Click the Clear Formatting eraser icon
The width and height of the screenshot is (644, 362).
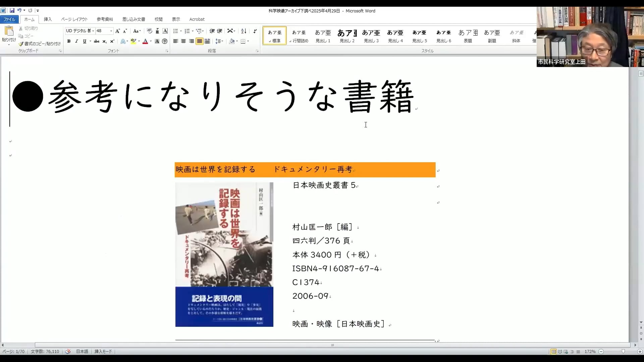(150, 31)
